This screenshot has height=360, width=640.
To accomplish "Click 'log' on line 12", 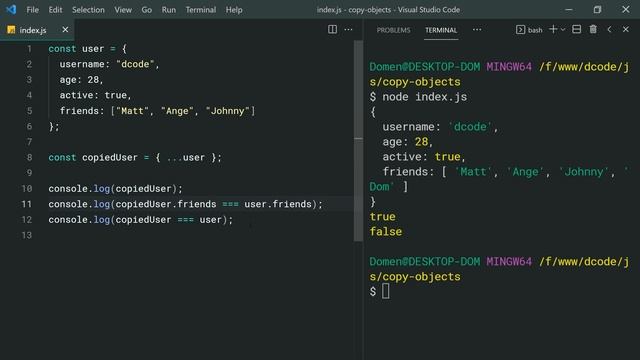I will 102,220.
